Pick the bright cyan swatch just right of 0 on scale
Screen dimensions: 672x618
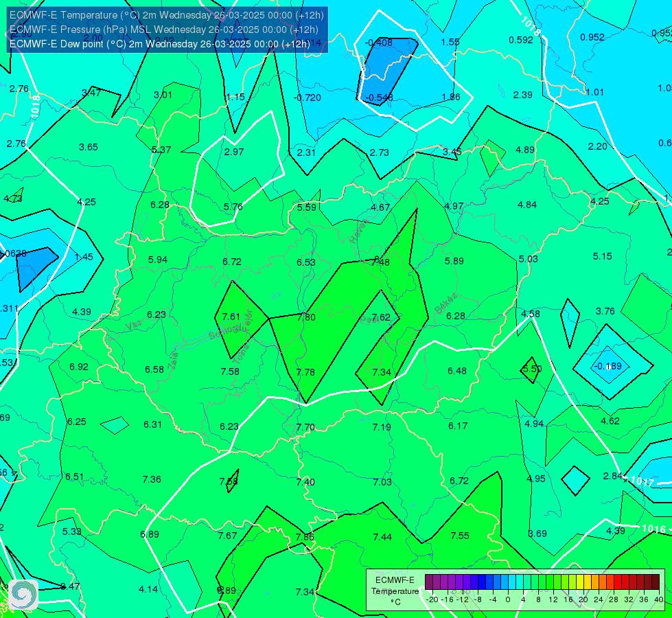tap(512, 582)
